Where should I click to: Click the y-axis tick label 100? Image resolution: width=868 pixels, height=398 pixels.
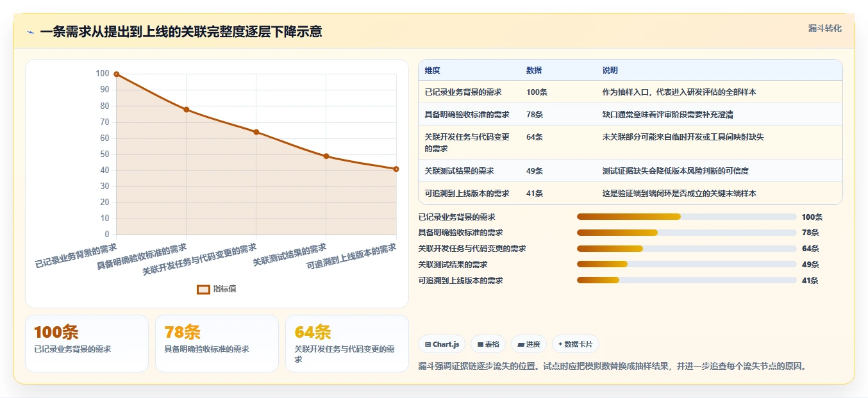click(102, 74)
